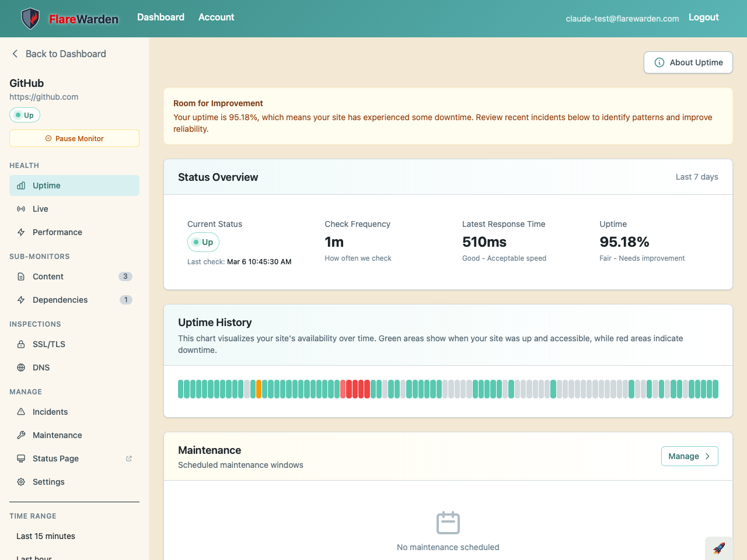Go back to Dashboard using the chevron
This screenshot has width=747, height=560.
pyautogui.click(x=15, y=54)
